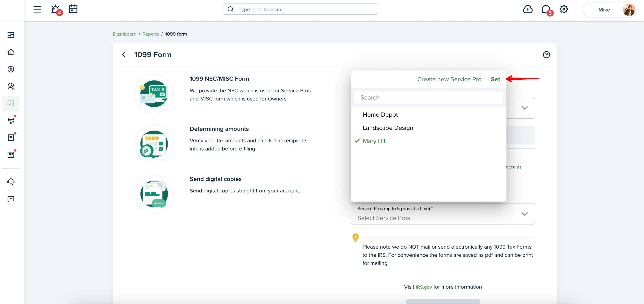This screenshot has width=644, height=304.
Task: Expand the partially hidden dropdown chevron behind the popup
Action: click(525, 108)
